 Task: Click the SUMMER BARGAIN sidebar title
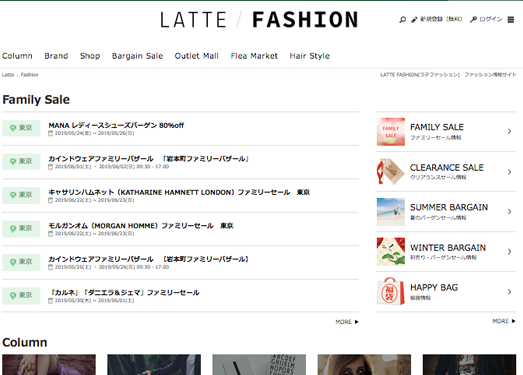point(449,208)
